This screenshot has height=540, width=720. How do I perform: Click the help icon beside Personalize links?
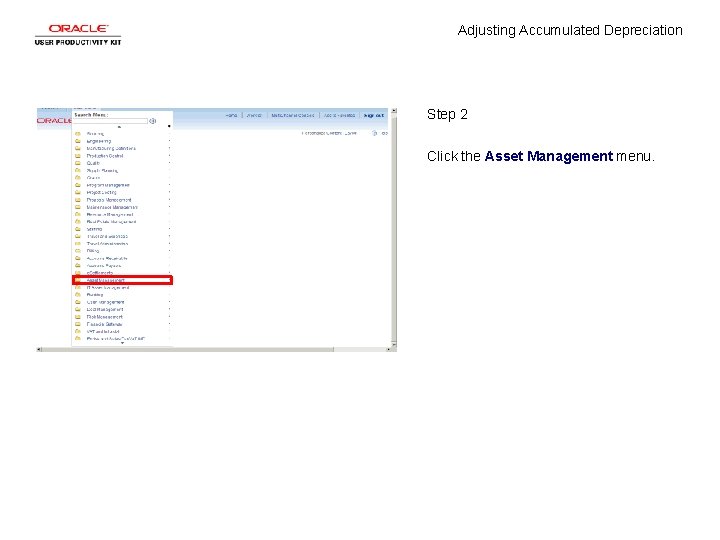pos(374,133)
